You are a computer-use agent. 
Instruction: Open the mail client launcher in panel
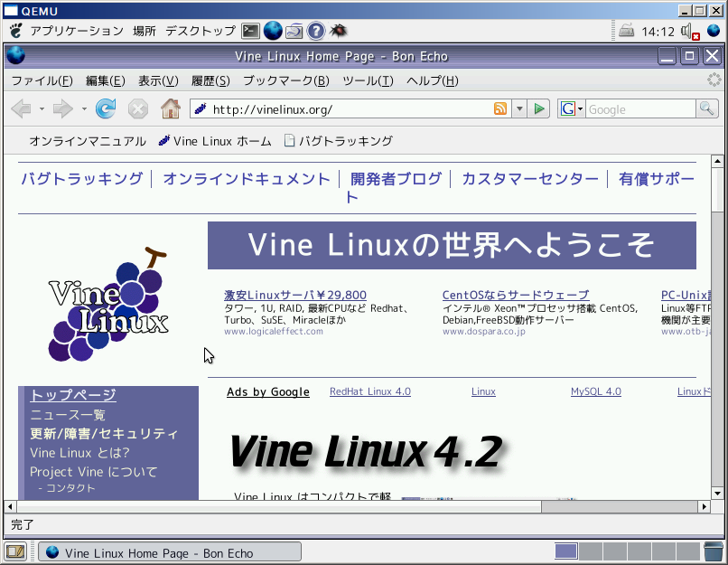pyautogui.click(x=294, y=31)
